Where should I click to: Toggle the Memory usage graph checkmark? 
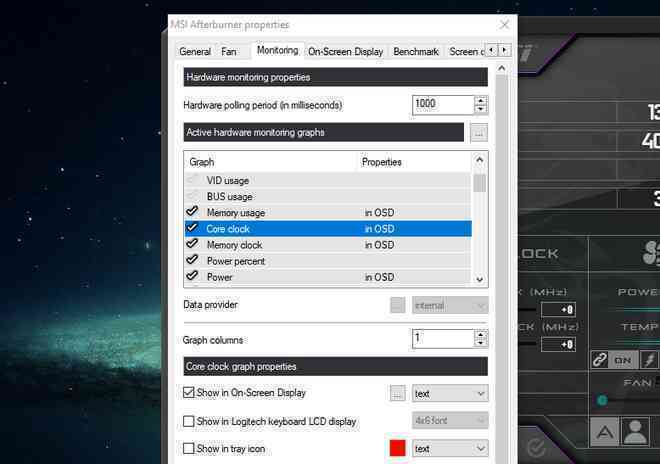pos(193,212)
